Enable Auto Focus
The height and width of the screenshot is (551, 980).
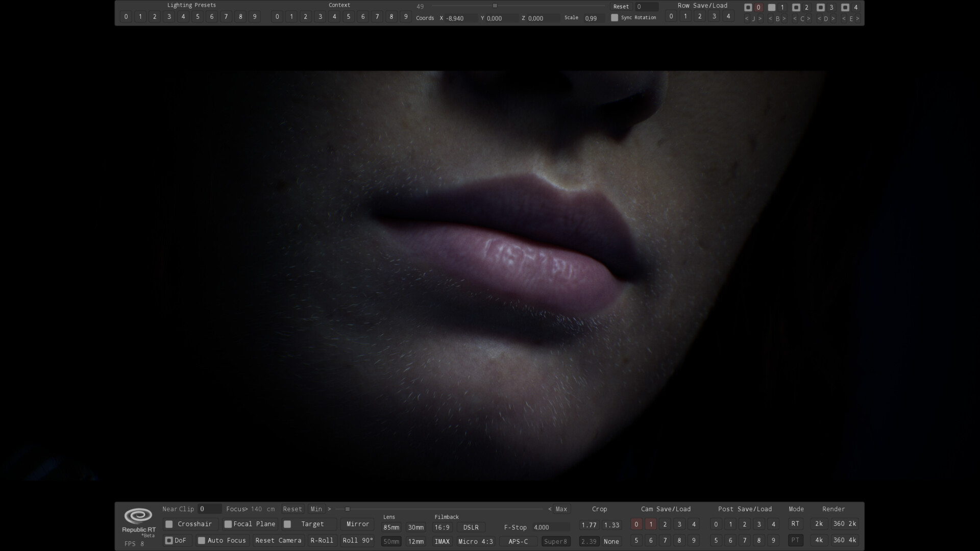pyautogui.click(x=202, y=540)
